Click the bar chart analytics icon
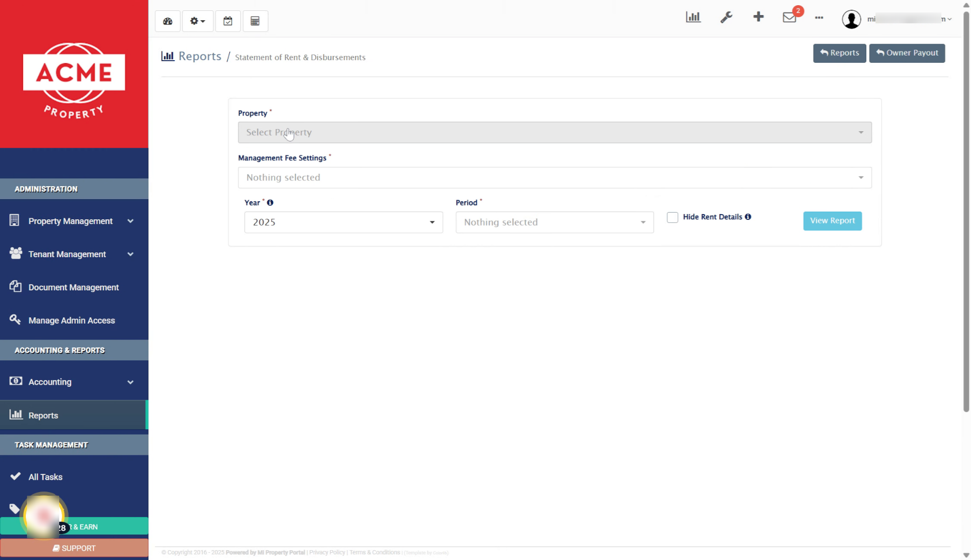Screen dimensions: 971x560 [x=693, y=17]
